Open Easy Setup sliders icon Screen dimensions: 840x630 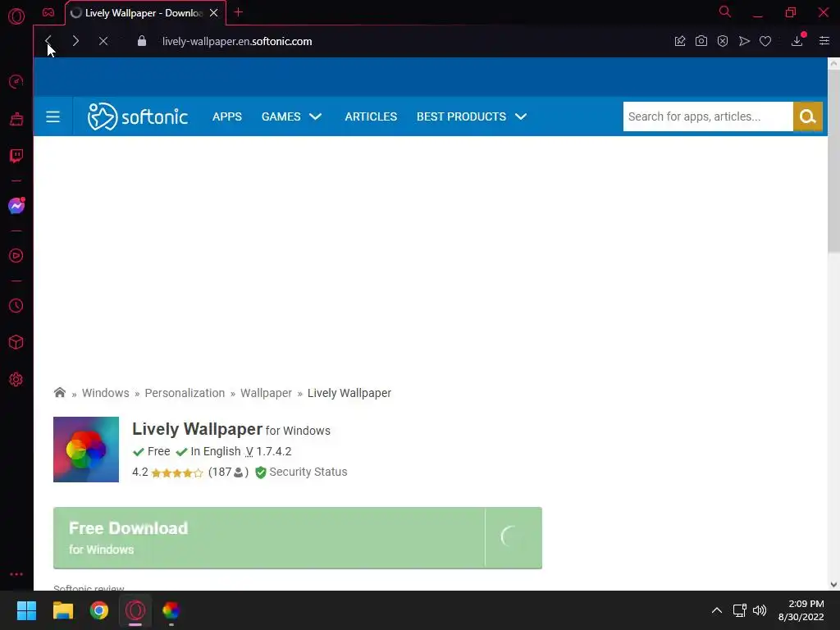(824, 41)
